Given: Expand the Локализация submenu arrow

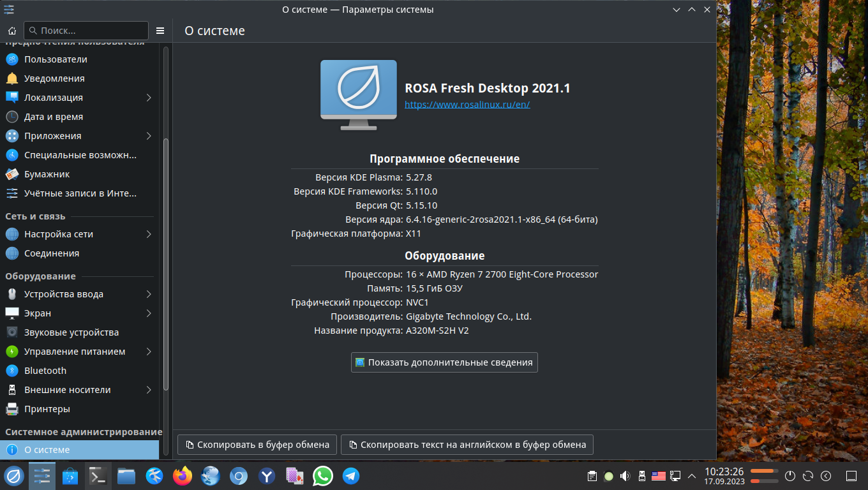Looking at the screenshot, I should coord(149,98).
